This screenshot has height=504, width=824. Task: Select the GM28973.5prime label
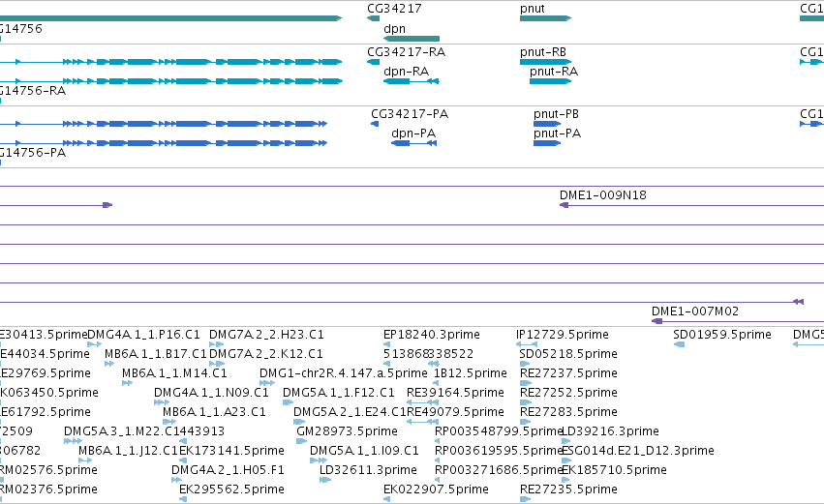347,431
